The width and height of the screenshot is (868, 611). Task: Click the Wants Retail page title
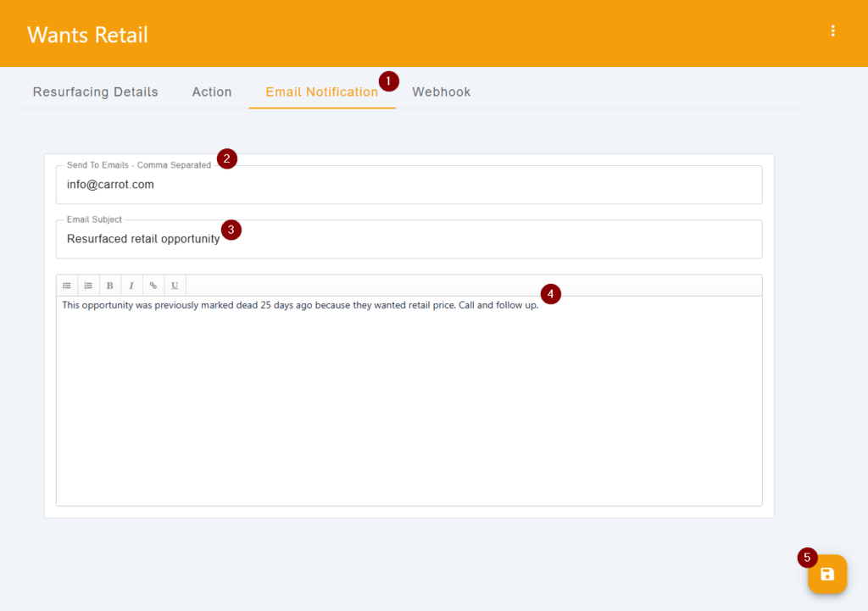87,35
